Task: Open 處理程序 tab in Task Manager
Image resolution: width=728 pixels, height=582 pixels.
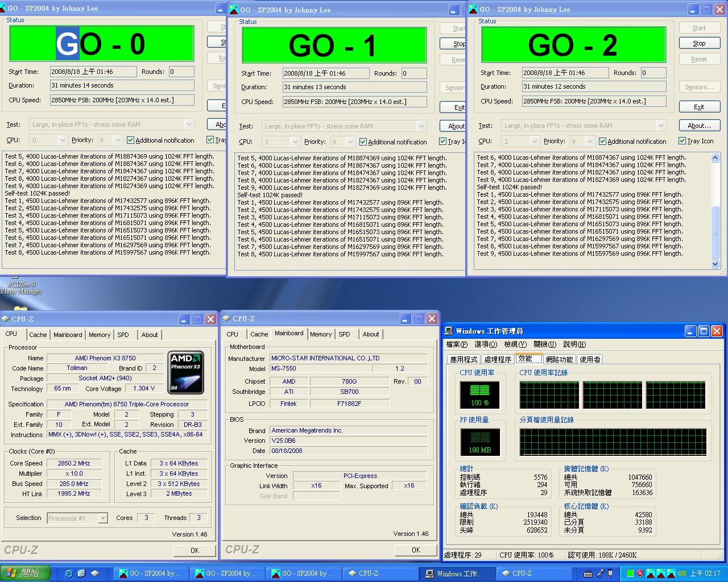Action: (x=498, y=359)
